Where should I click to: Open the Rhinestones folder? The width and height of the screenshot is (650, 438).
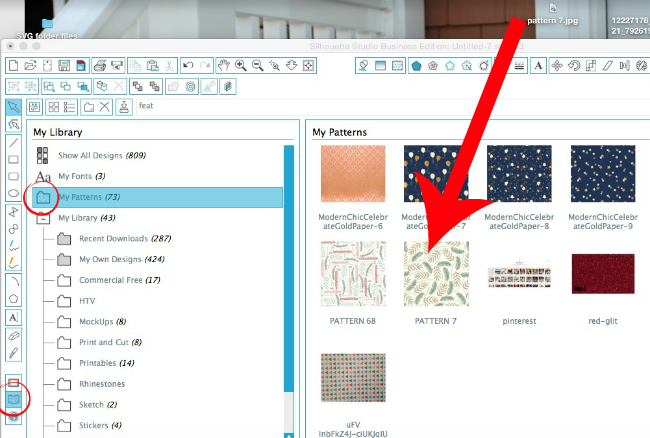click(x=102, y=384)
